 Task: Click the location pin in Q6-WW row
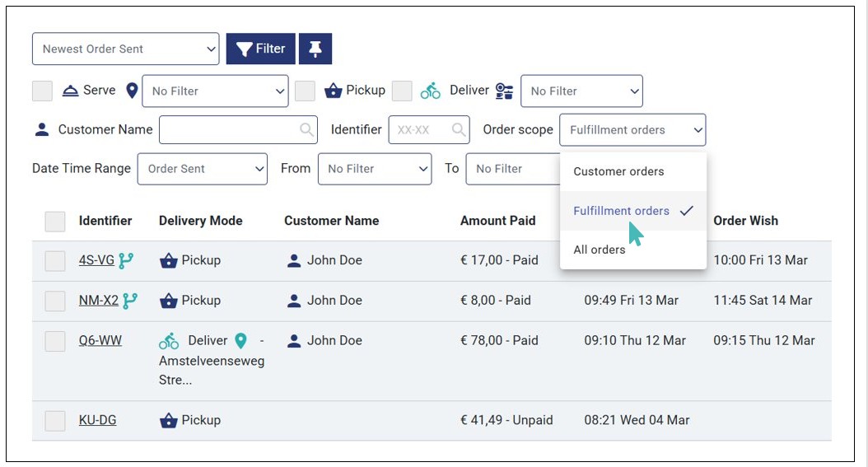[240, 340]
